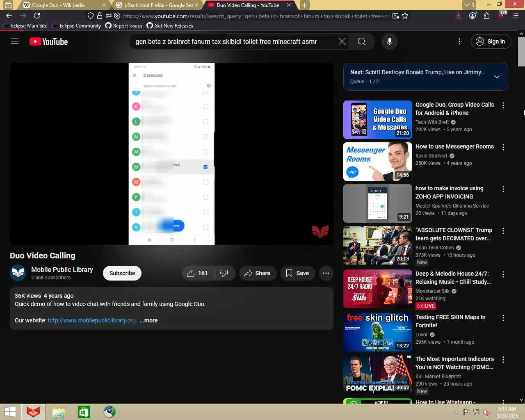Open Get New Releases bookmark

click(170, 25)
